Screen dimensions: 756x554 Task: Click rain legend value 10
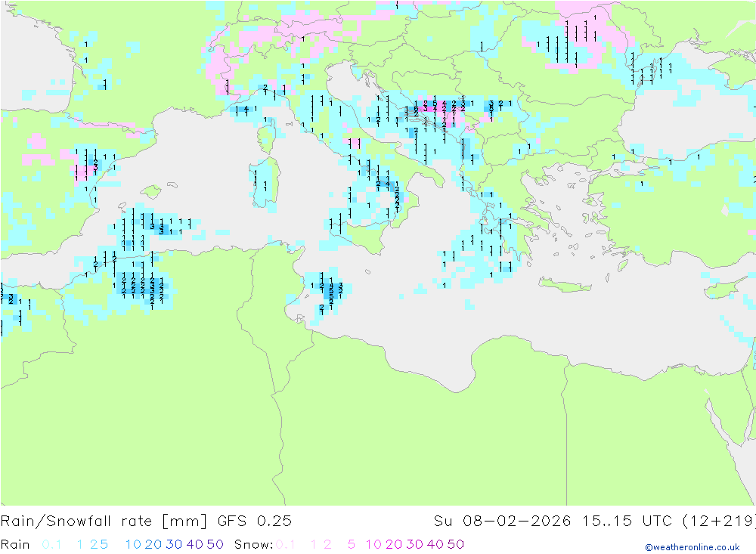pos(133,544)
